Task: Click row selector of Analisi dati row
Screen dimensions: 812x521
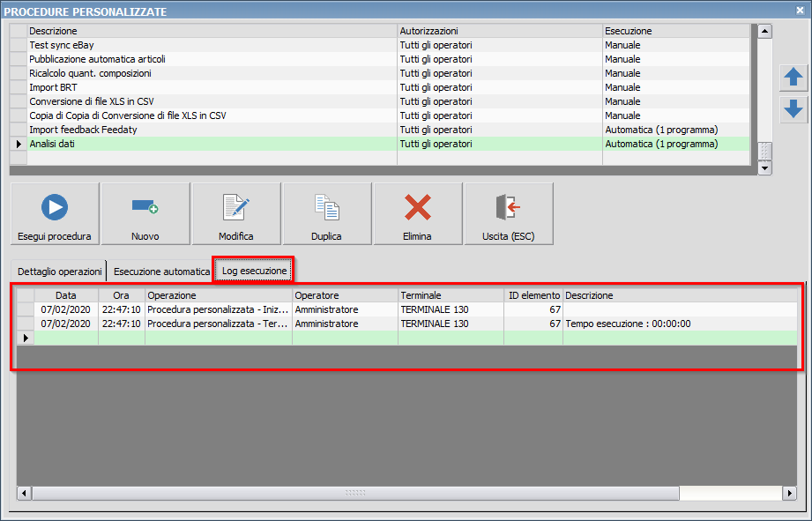Action: pyautogui.click(x=19, y=144)
